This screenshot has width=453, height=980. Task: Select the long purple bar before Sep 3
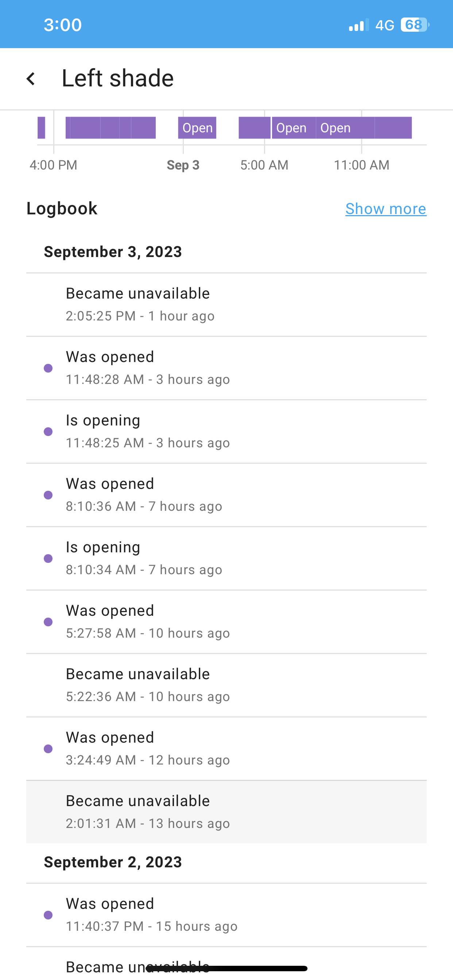click(x=111, y=128)
